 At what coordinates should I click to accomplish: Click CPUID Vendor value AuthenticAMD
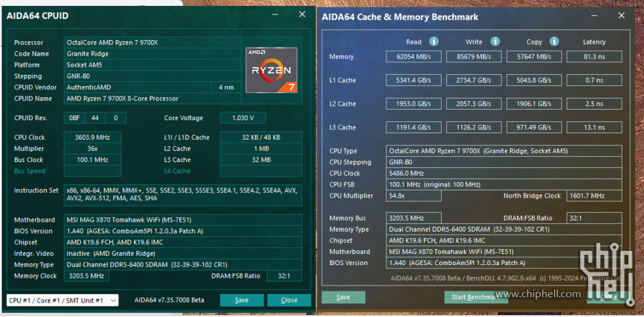tap(137, 87)
